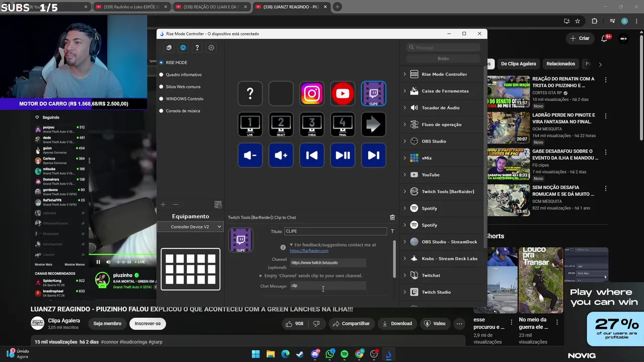Screen dimensions: 644x362
Task: Edit the Título field containing CLIPE
Action: point(336,231)
